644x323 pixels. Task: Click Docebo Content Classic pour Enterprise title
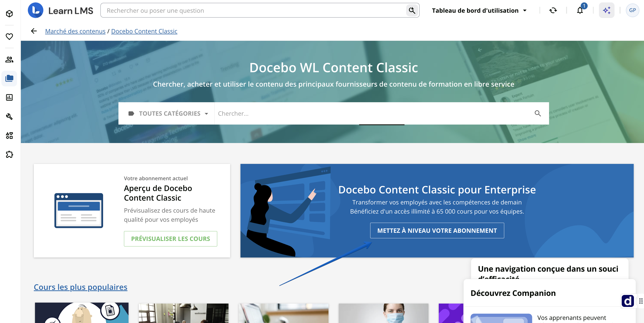point(437,190)
